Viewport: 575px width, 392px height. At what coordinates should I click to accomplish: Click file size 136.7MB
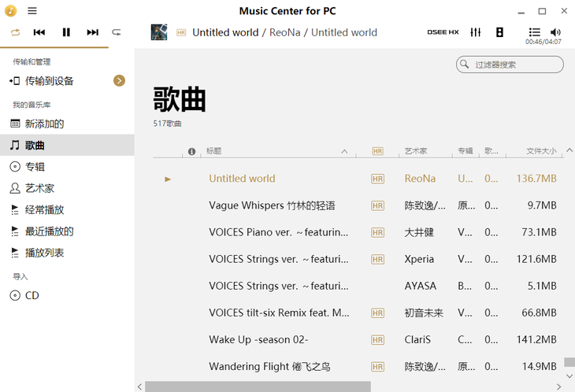click(x=536, y=179)
